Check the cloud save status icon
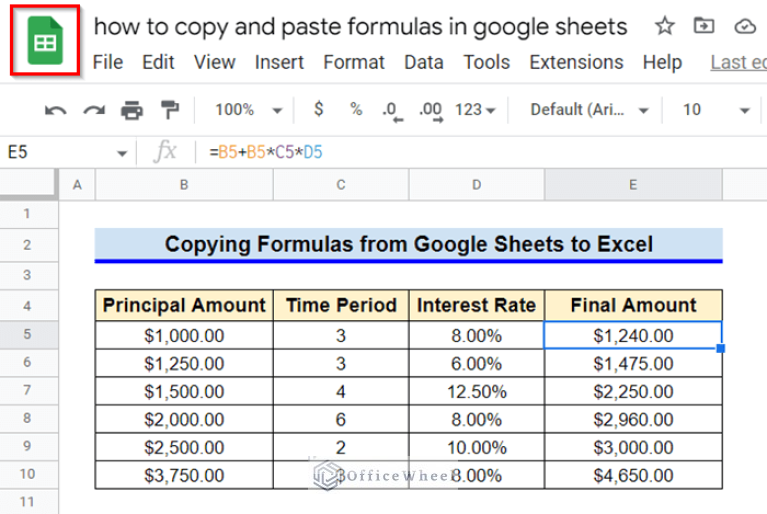767x514 pixels. pyautogui.click(x=745, y=26)
